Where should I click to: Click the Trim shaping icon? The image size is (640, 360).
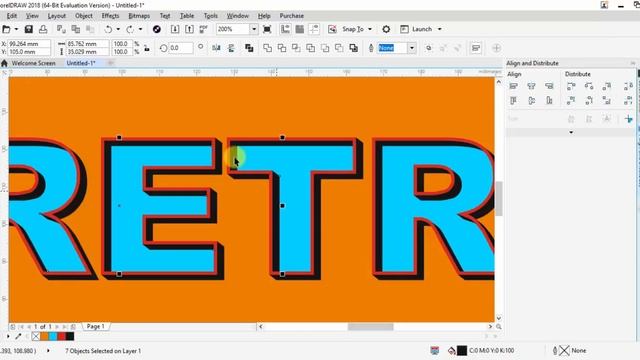pyautogui.click(x=282, y=48)
